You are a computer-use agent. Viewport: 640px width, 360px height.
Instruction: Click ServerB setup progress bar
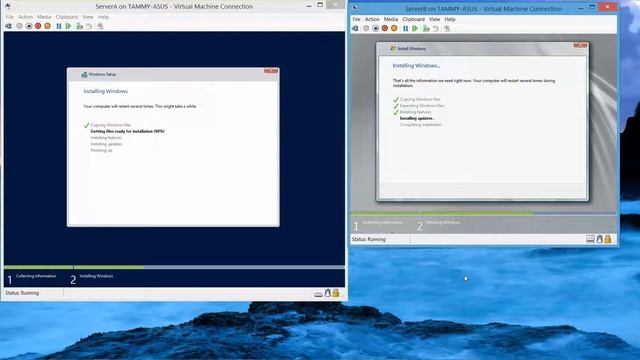484,213
